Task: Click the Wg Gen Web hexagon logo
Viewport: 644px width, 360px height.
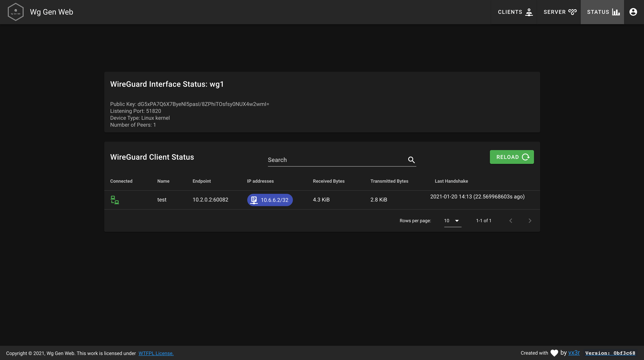Action: pos(16,12)
